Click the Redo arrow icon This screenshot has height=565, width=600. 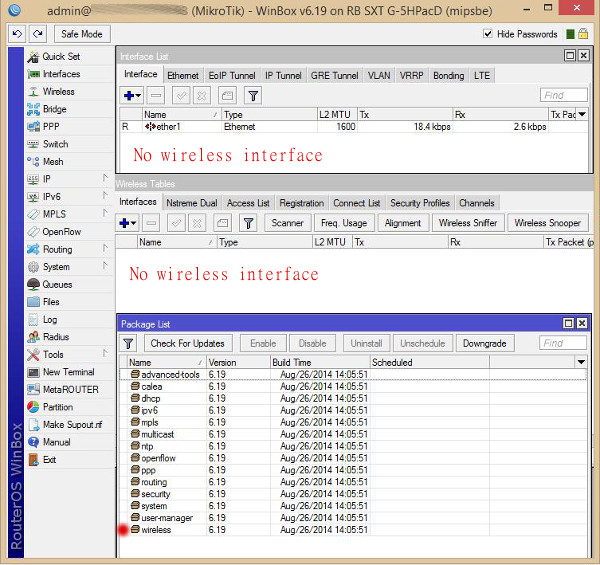click(x=38, y=34)
